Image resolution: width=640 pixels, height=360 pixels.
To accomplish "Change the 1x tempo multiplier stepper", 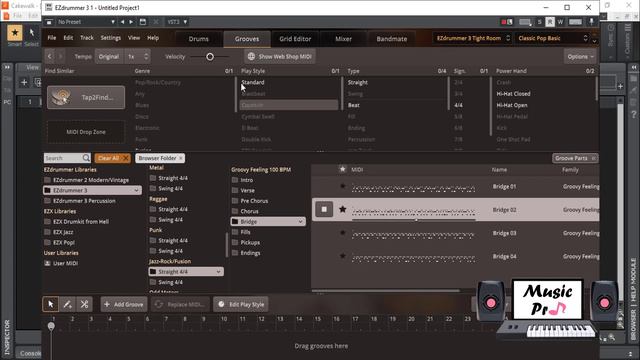I will pos(146,56).
